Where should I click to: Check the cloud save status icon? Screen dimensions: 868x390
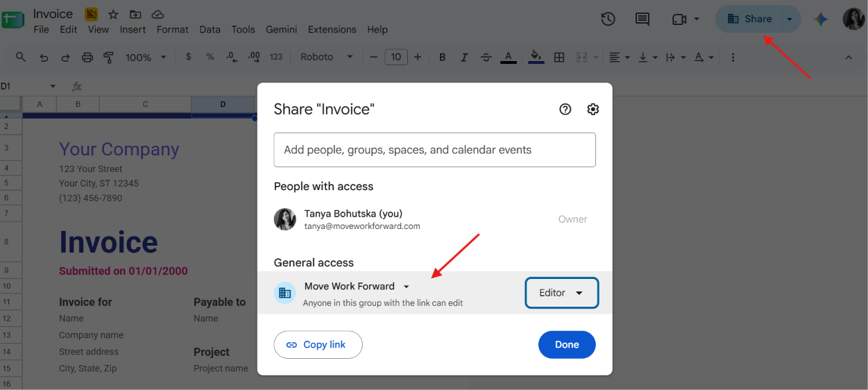pyautogui.click(x=158, y=15)
